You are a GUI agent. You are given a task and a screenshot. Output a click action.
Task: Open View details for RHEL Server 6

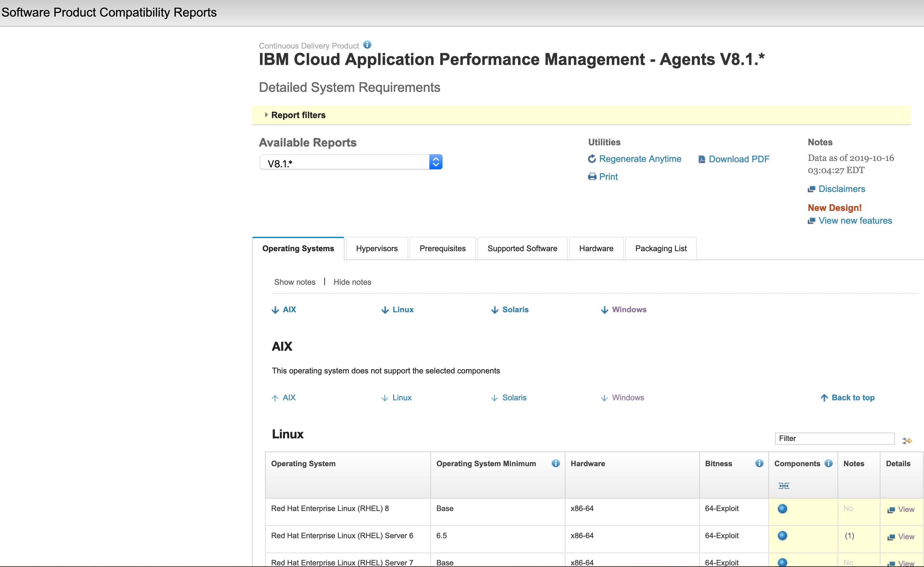tap(906, 537)
